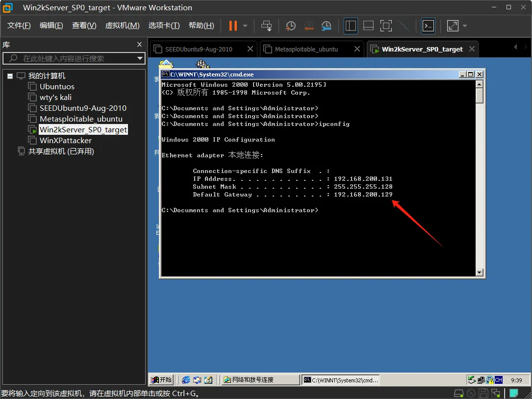Select Ubuntuos in the library
The width and height of the screenshot is (532, 399).
(x=57, y=87)
